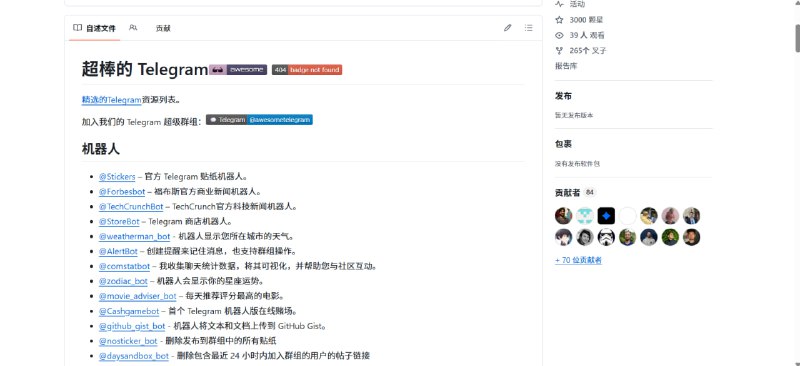Viewport: 800px width, 366px height.
Task: Open the anime character contributor avatar
Action: tap(563, 237)
